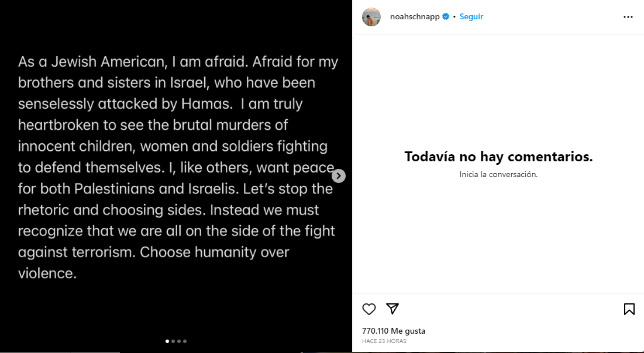
Task: Click the 'Hace 23 horas' timestamp
Action: (384, 341)
